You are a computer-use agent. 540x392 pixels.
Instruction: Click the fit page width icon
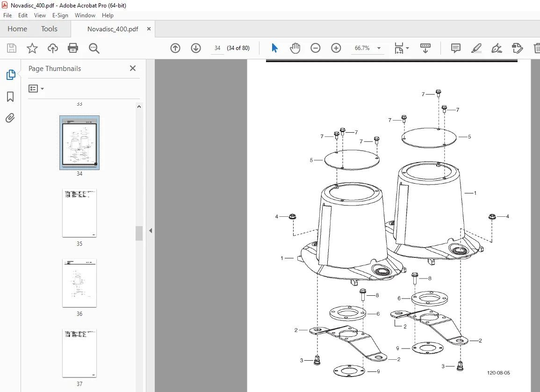[x=399, y=48]
